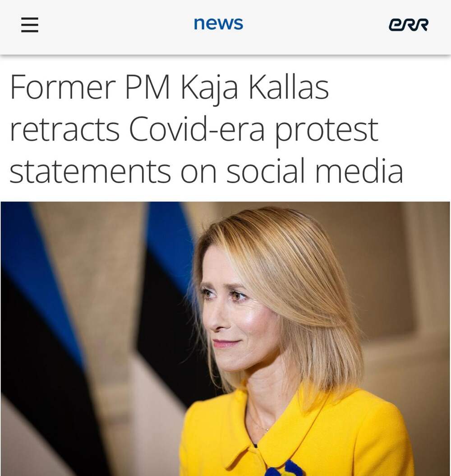Click the word "retracts" in headline
This screenshot has height=476, width=451.
(64, 130)
